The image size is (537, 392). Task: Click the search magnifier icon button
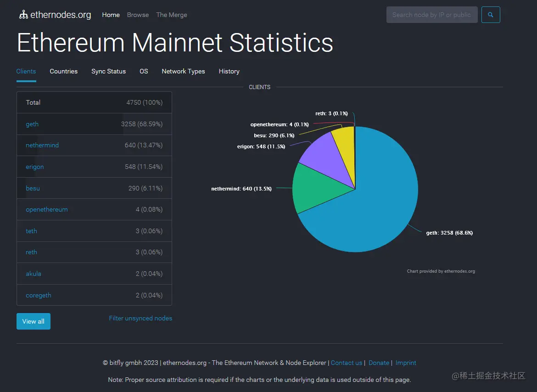pos(491,15)
